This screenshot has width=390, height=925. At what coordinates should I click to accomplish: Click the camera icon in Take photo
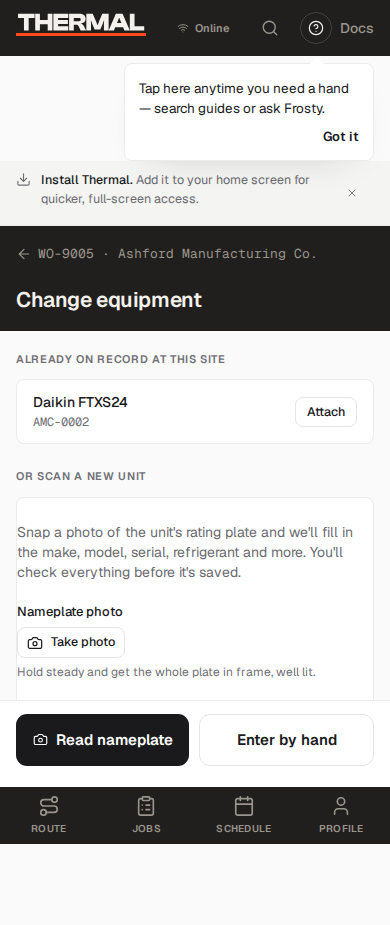(x=35, y=643)
